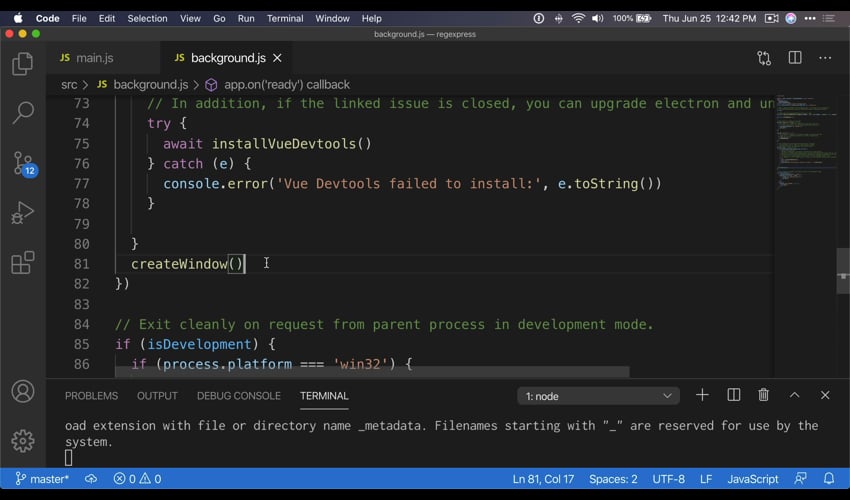This screenshot has height=500, width=850.
Task: Open the Run and Debug view
Action: tap(22, 213)
